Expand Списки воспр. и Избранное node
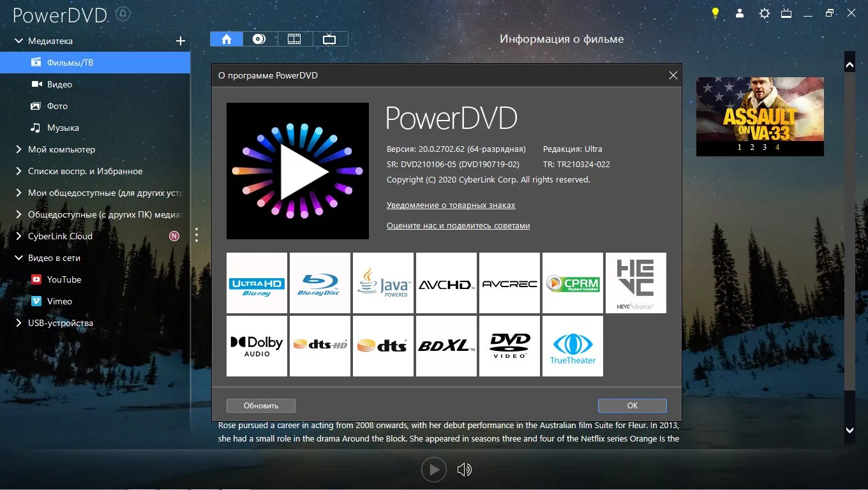The image size is (868, 490). 18,171
